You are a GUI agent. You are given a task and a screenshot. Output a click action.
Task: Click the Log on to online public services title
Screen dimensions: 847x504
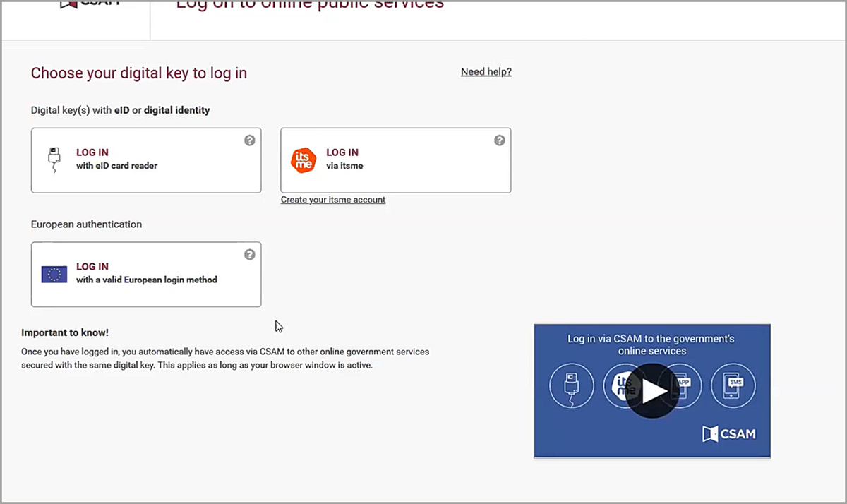pyautogui.click(x=310, y=5)
